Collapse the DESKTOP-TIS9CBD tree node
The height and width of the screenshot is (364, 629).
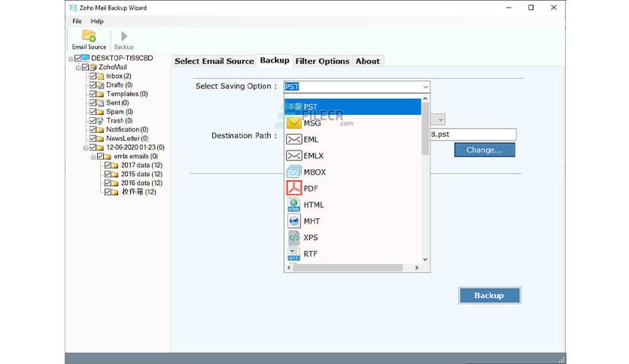71,59
